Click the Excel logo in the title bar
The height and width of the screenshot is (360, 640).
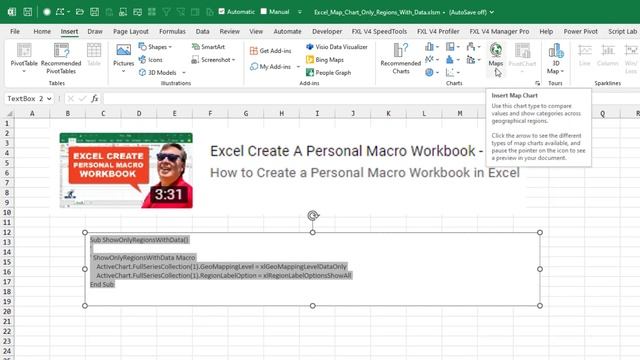[x=12, y=12]
